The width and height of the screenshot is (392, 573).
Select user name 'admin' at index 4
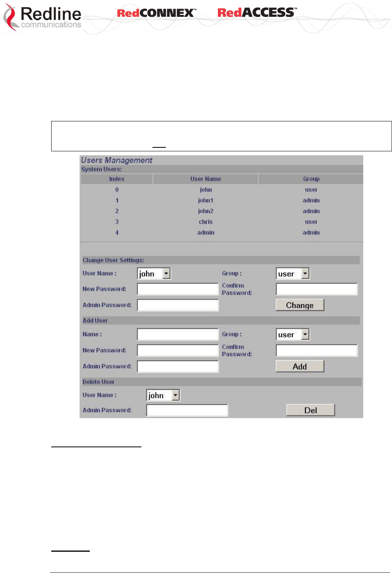point(206,233)
